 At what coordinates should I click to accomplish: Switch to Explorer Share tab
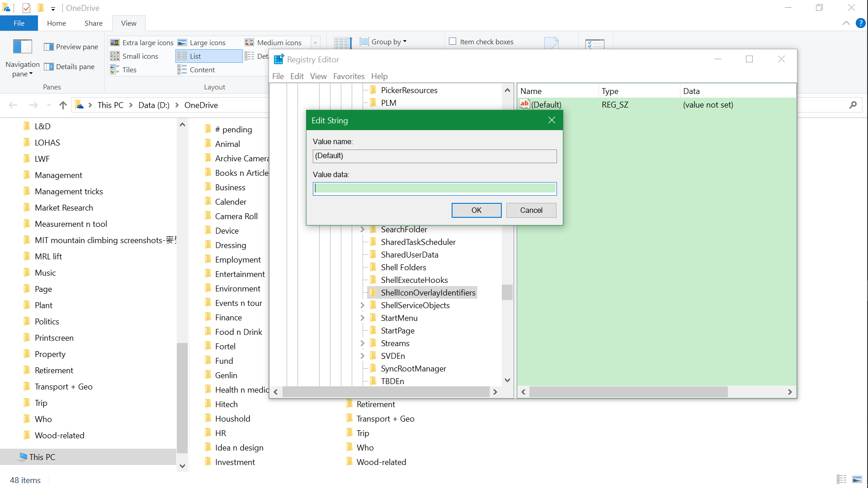94,23
